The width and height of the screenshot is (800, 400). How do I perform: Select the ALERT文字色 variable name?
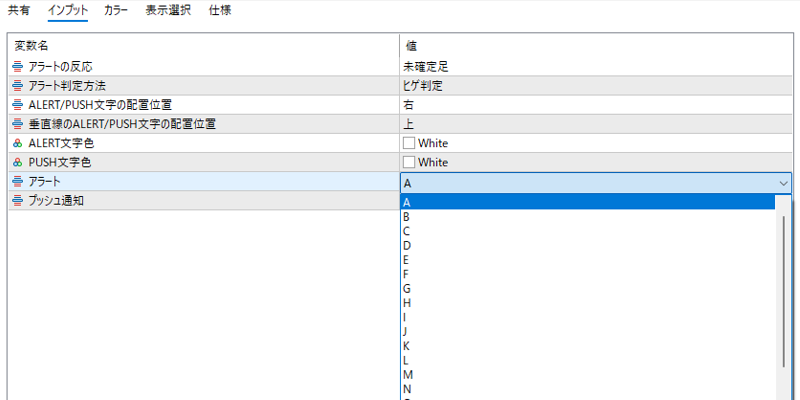pos(61,143)
